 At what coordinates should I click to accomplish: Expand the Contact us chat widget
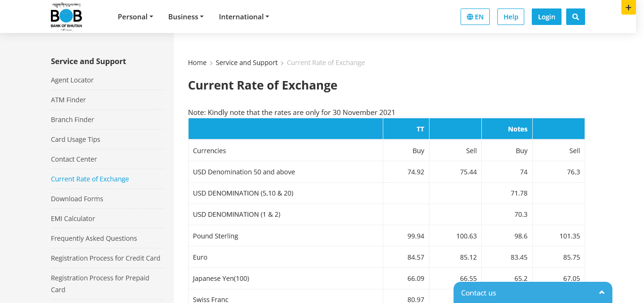point(533,293)
